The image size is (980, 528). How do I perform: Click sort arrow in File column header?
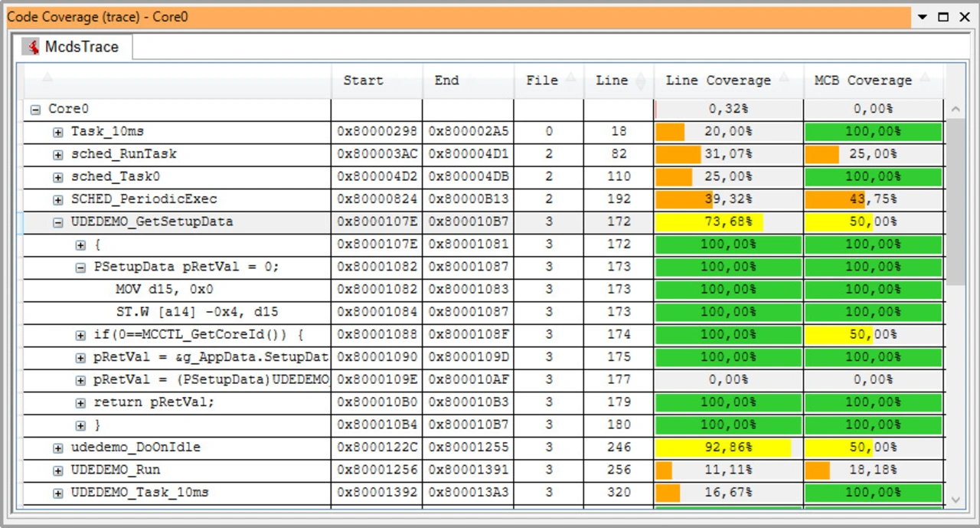coord(571,77)
